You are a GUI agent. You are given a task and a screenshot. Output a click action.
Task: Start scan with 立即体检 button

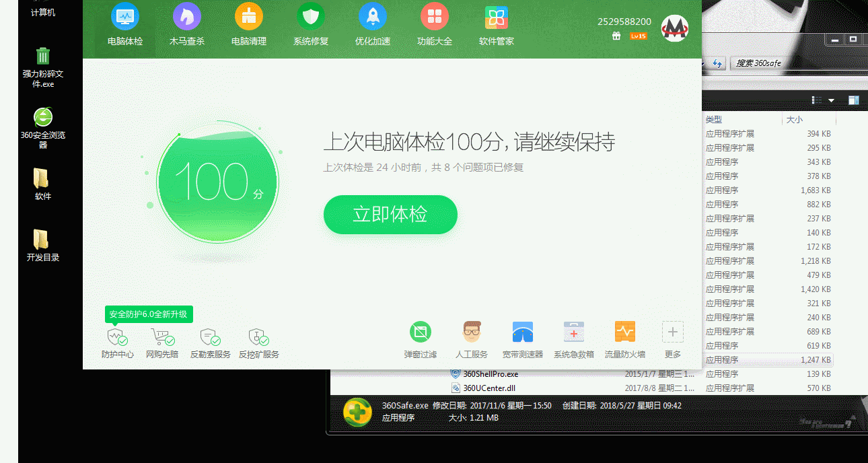click(x=390, y=215)
